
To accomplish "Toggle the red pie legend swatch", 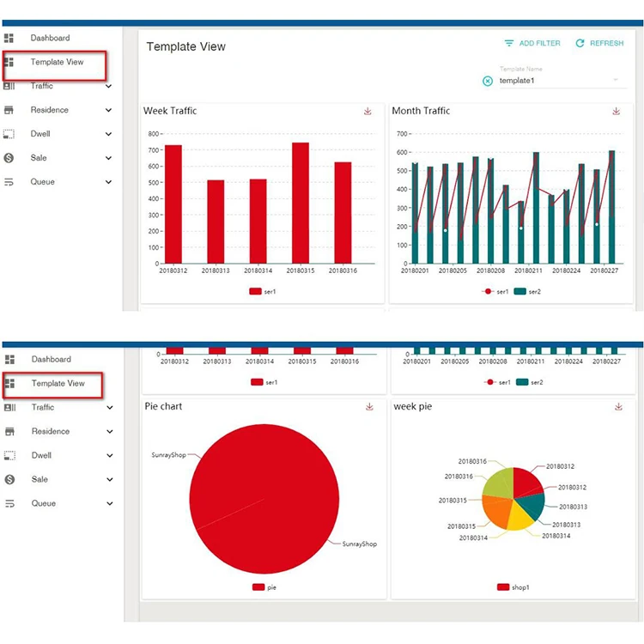I will click(x=258, y=587).
